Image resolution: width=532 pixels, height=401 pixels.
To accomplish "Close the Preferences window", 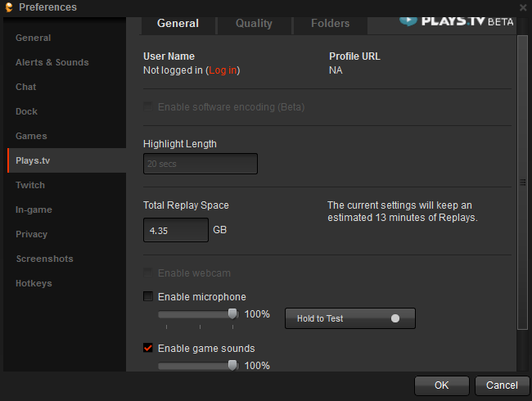I will point(523,7).
